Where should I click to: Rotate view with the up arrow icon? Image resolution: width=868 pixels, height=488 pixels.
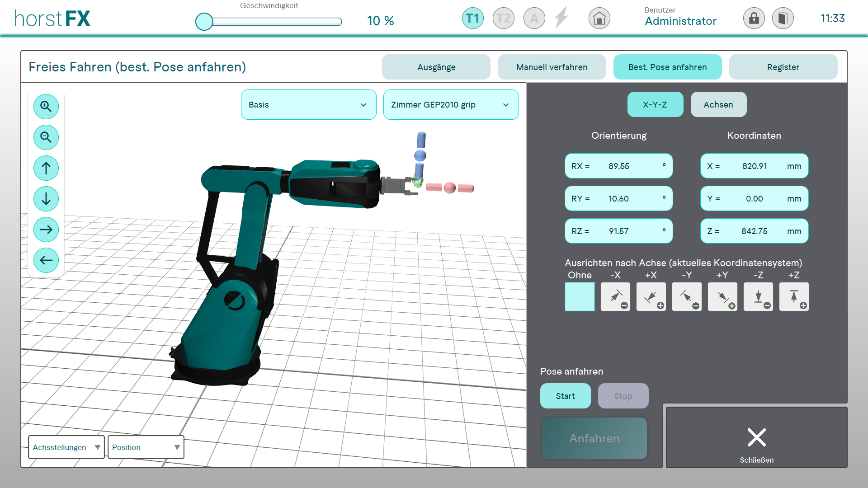pyautogui.click(x=46, y=168)
